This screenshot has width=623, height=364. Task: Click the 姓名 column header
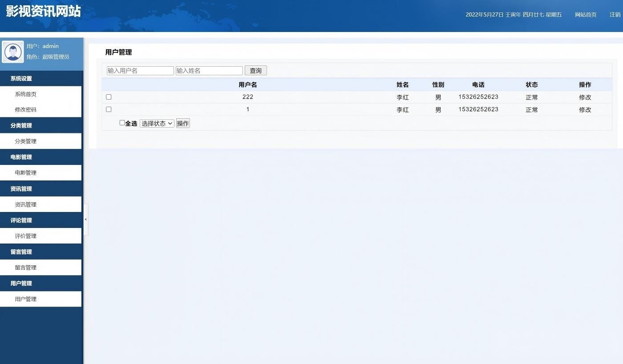[403, 84]
